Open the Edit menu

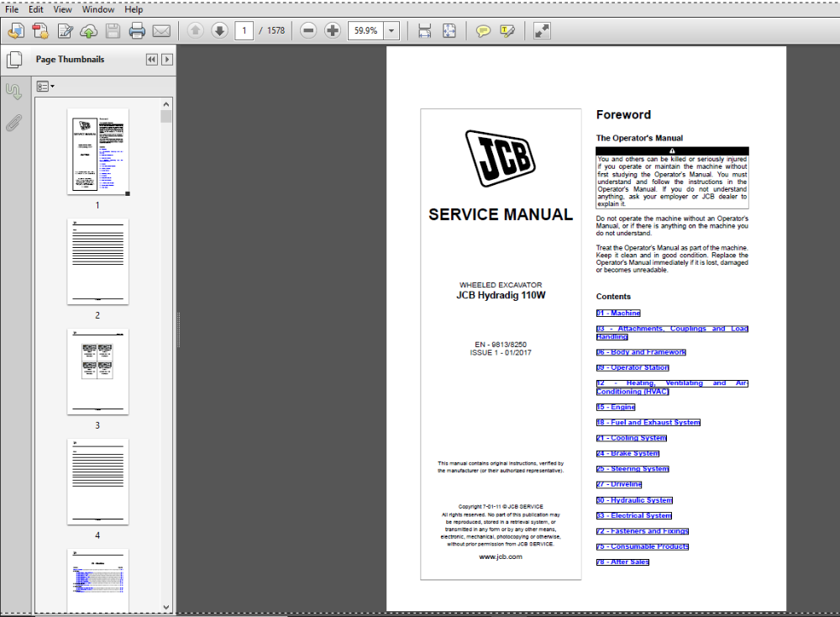click(36, 9)
